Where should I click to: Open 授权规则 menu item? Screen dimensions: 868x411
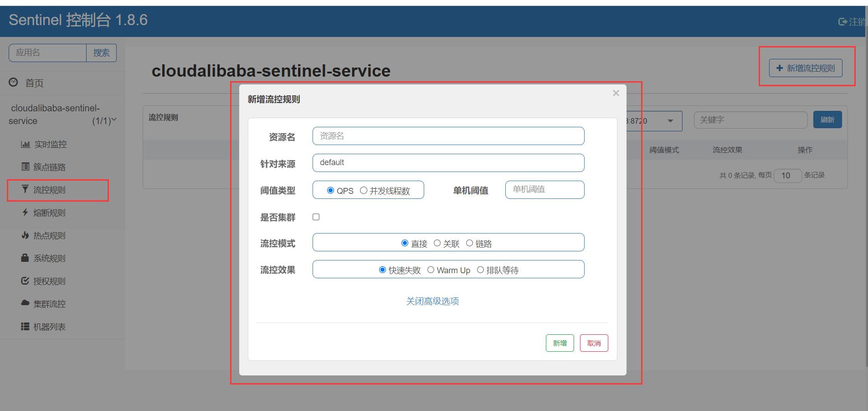click(x=49, y=281)
